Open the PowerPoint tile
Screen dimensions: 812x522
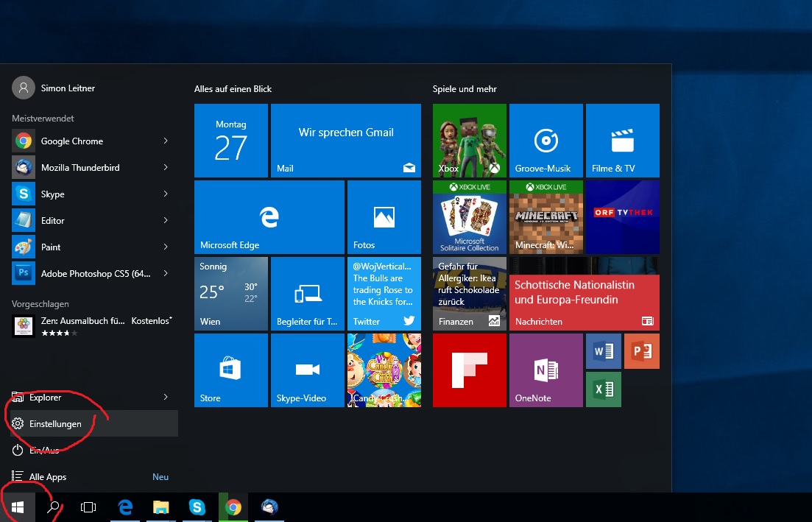click(642, 351)
